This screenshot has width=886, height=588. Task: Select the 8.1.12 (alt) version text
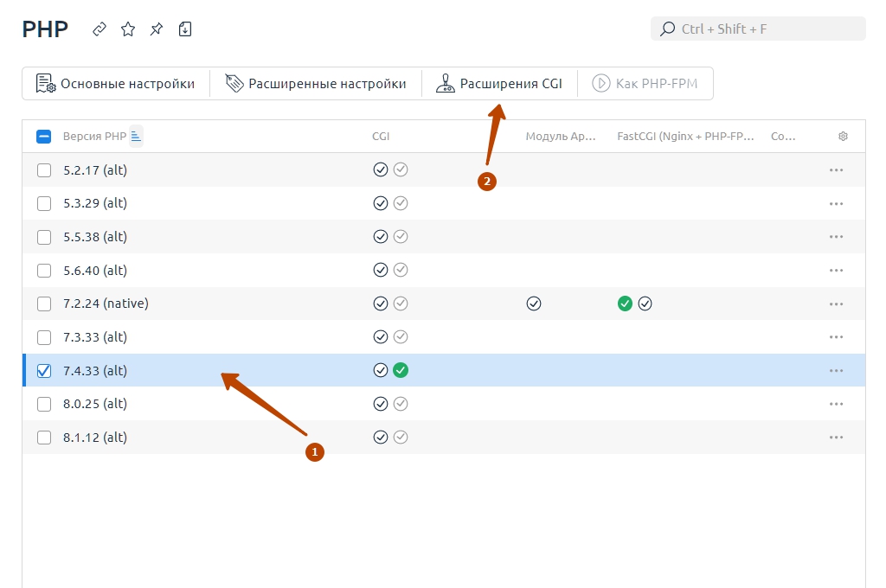click(x=95, y=438)
